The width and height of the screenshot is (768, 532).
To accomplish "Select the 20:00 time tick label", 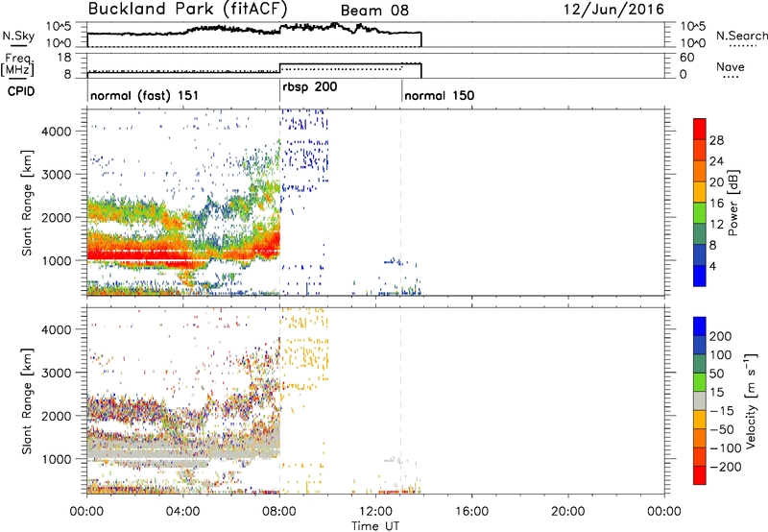I will 568,512.
